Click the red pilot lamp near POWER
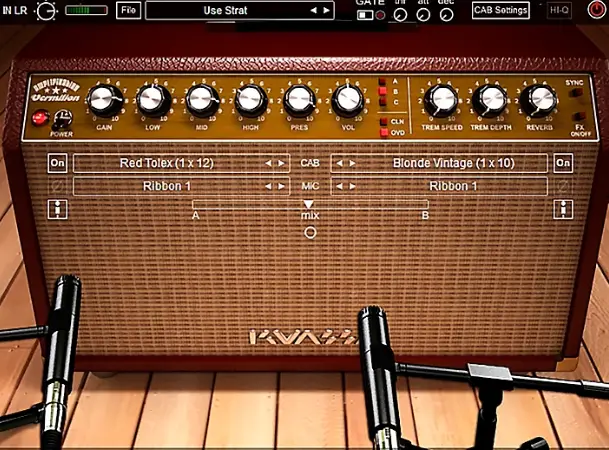This screenshot has height=450, width=609. (40, 118)
